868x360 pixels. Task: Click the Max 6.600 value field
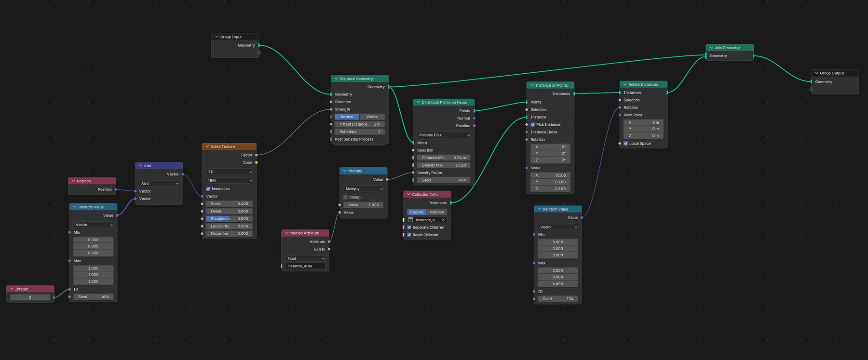tap(558, 284)
